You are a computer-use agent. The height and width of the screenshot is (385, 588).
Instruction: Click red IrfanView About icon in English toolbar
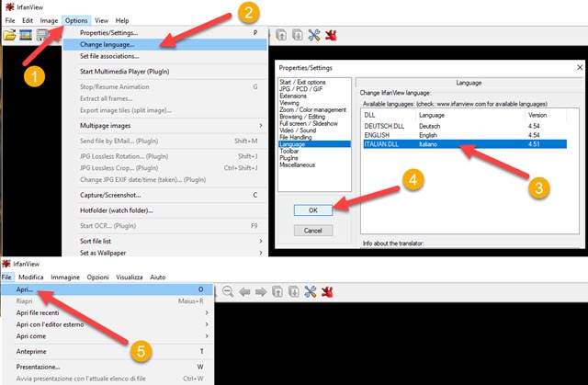tap(331, 35)
